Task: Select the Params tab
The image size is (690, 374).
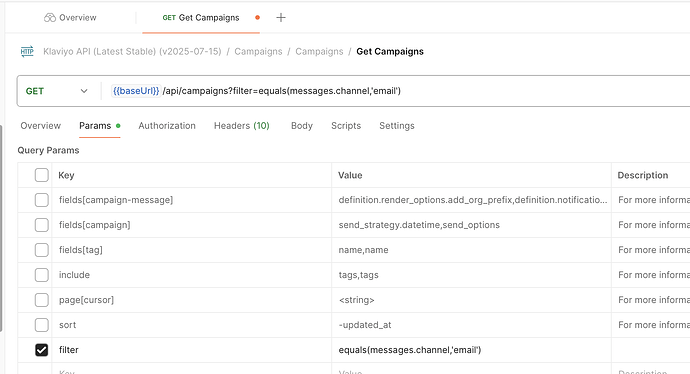Action: click(x=99, y=126)
